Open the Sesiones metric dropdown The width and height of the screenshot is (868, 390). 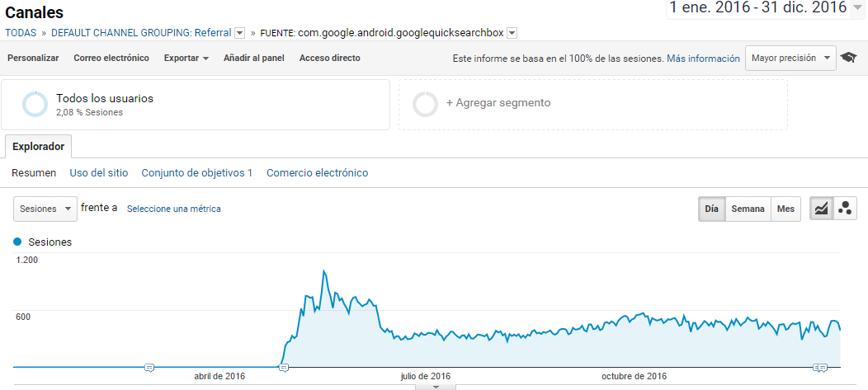tap(45, 209)
